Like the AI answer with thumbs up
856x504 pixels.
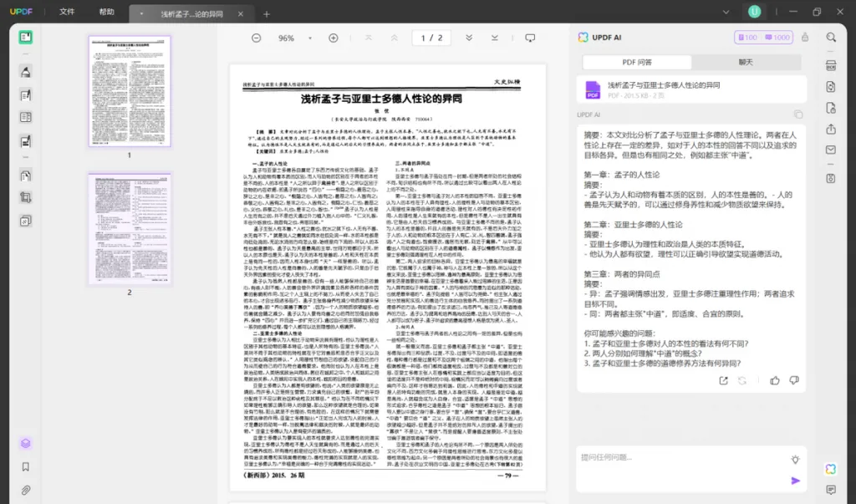point(775,380)
